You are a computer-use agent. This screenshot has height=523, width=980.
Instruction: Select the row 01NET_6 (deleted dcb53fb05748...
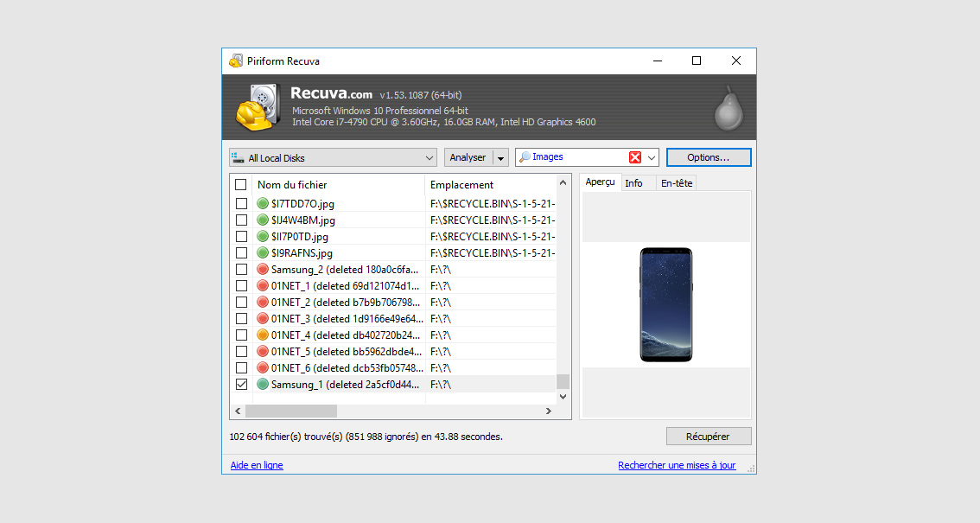pos(393,367)
